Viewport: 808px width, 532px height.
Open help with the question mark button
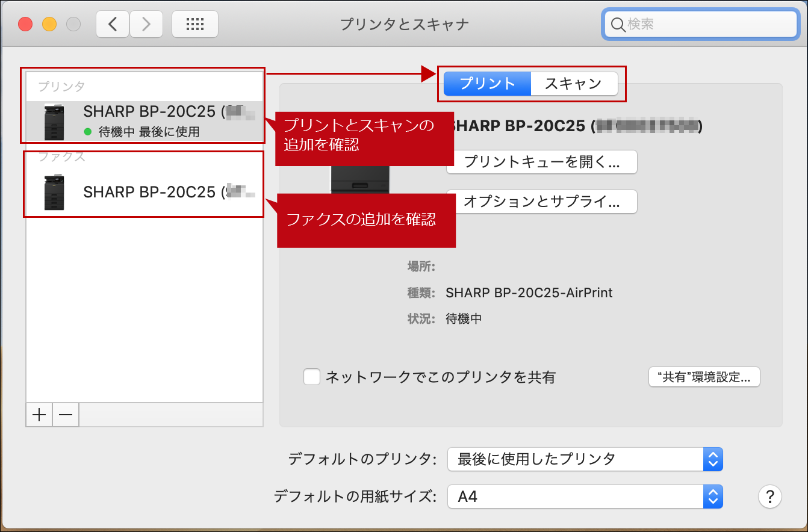point(770,497)
